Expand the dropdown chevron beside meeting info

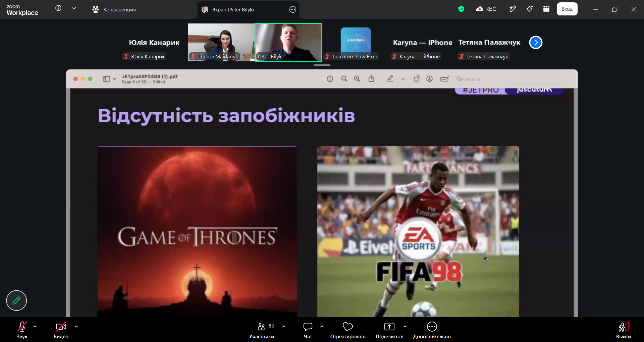(x=74, y=8)
